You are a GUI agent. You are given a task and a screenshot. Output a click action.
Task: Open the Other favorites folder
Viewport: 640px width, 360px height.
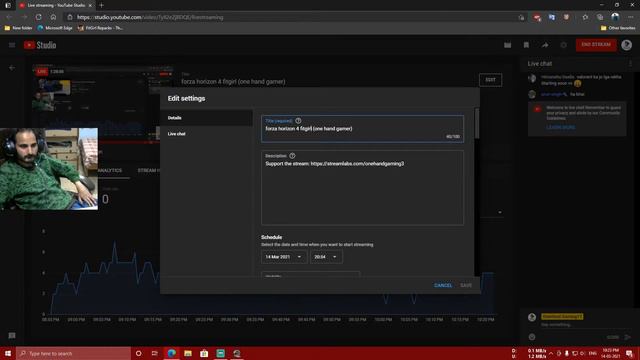pos(618,28)
